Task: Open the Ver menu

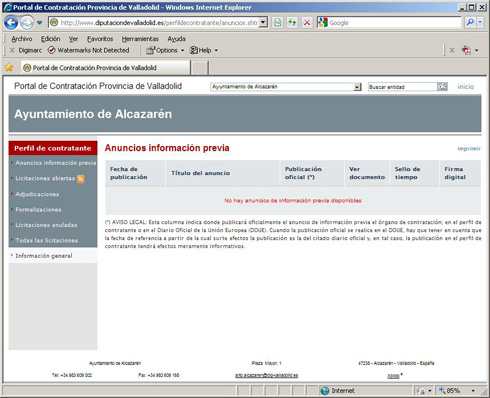Action: [73, 39]
